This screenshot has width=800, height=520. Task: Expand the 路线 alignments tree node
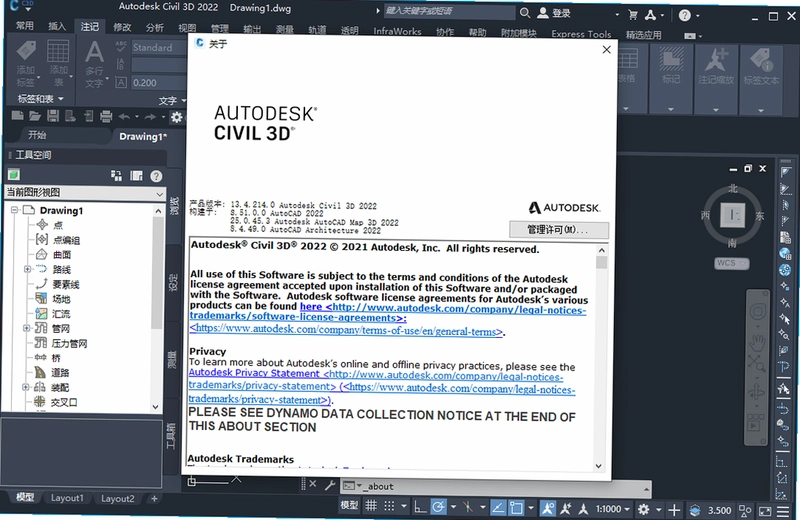click(27, 269)
